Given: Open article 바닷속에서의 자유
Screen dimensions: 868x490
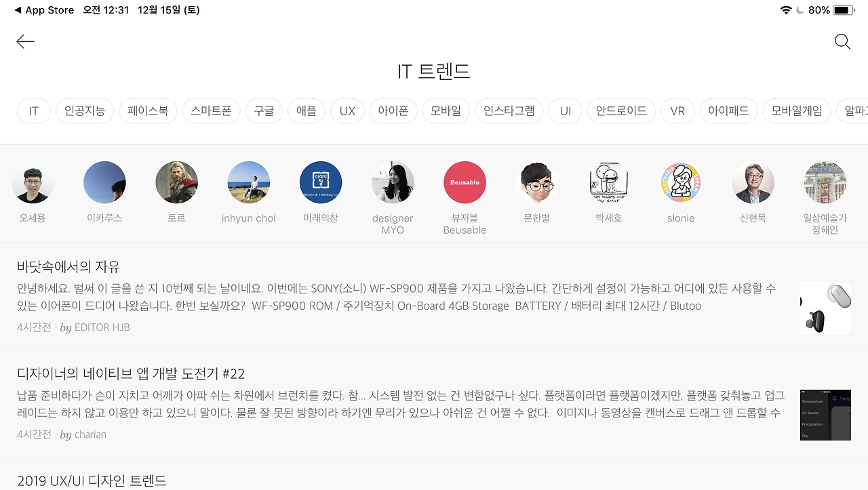Looking at the screenshot, I should click(68, 266).
